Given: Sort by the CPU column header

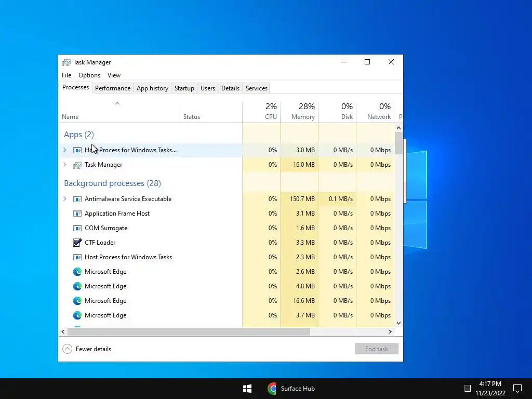Looking at the screenshot, I should click(262, 112).
